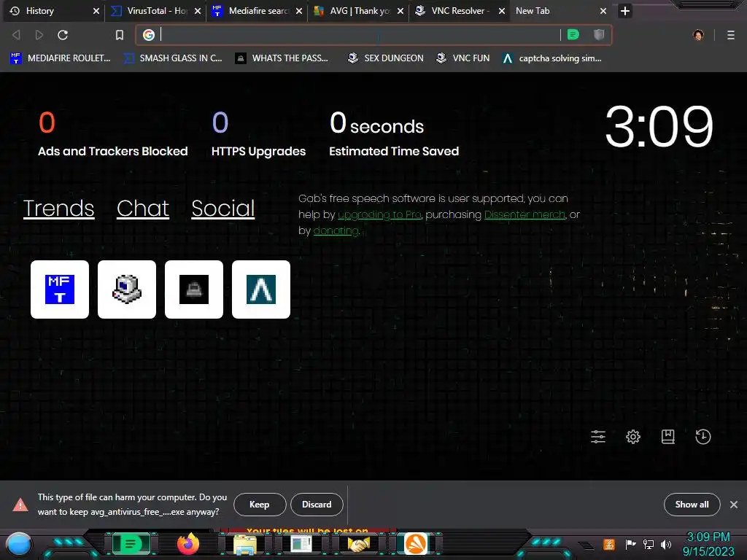747x560 pixels.
Task: Launch Firefox from the taskbar
Action: click(187, 544)
